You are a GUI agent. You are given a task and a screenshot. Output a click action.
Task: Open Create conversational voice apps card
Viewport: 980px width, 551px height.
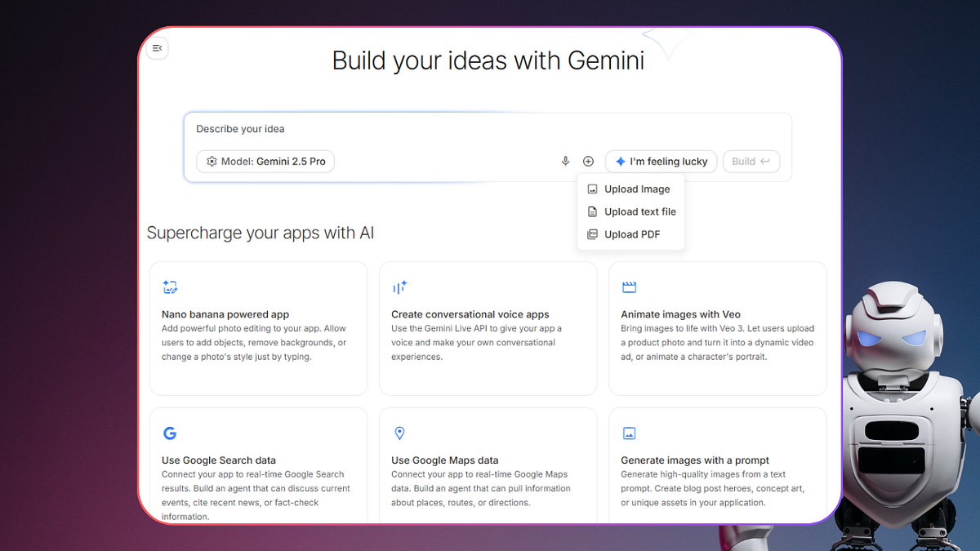click(488, 328)
